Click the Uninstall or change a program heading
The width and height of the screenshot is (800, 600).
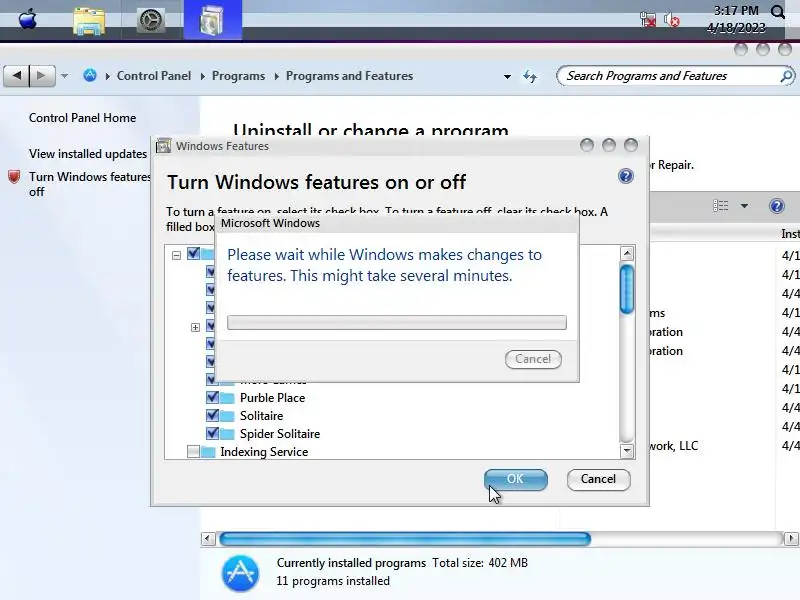[371, 130]
